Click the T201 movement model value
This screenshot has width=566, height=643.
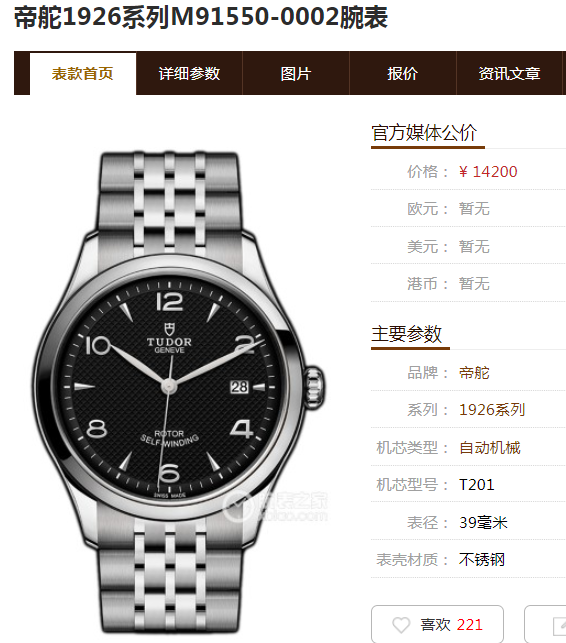(x=477, y=485)
